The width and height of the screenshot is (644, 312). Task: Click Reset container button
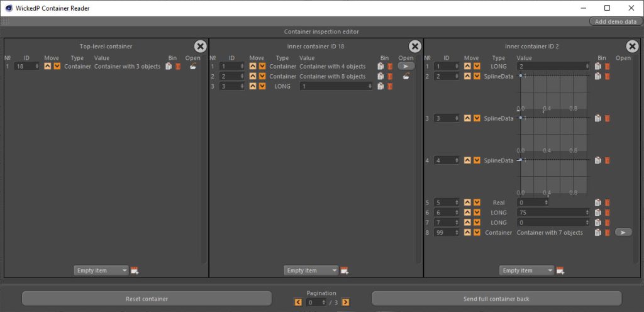pos(147,299)
